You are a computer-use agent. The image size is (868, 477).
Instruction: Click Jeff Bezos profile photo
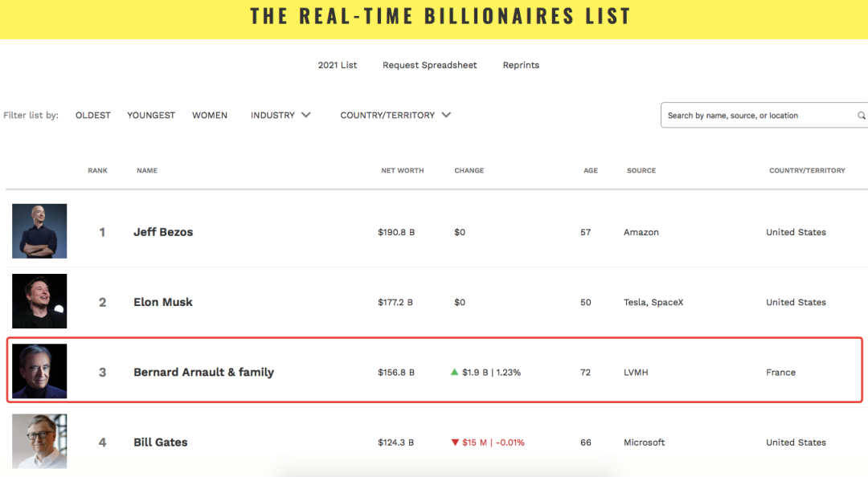pos(39,231)
